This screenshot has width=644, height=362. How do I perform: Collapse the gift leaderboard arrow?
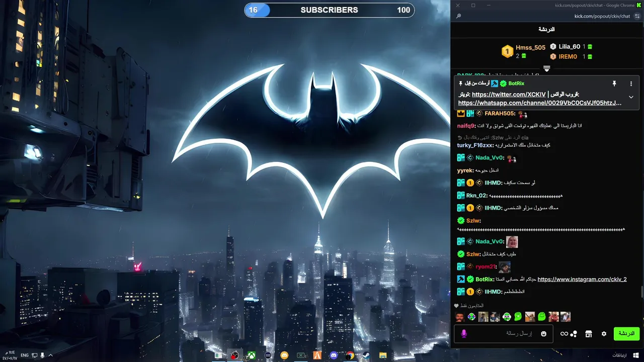547,68
